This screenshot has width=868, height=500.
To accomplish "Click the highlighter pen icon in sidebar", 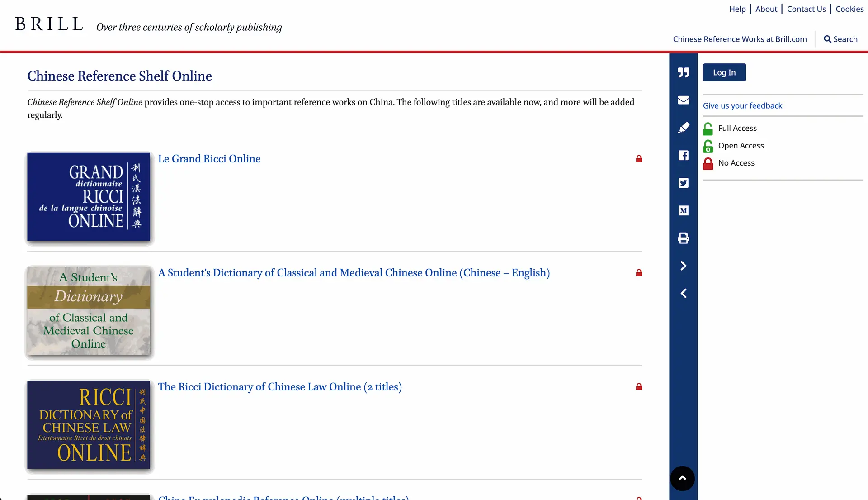I will pos(683,128).
